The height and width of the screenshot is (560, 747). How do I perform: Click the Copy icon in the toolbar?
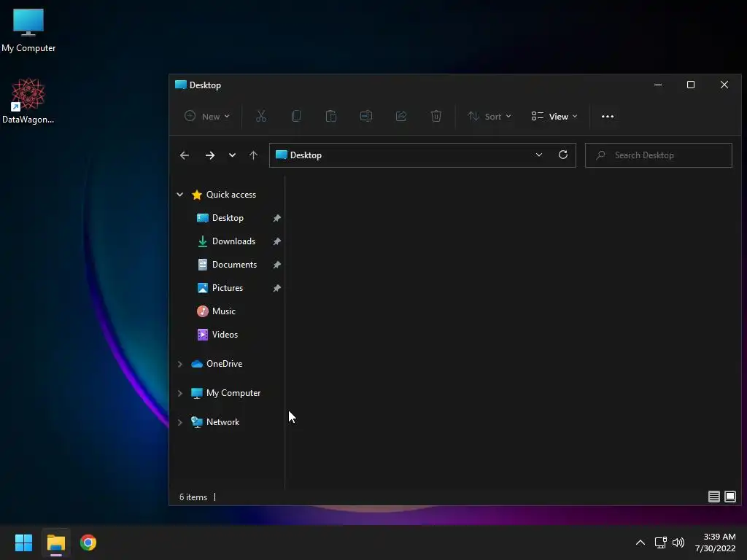pos(296,116)
